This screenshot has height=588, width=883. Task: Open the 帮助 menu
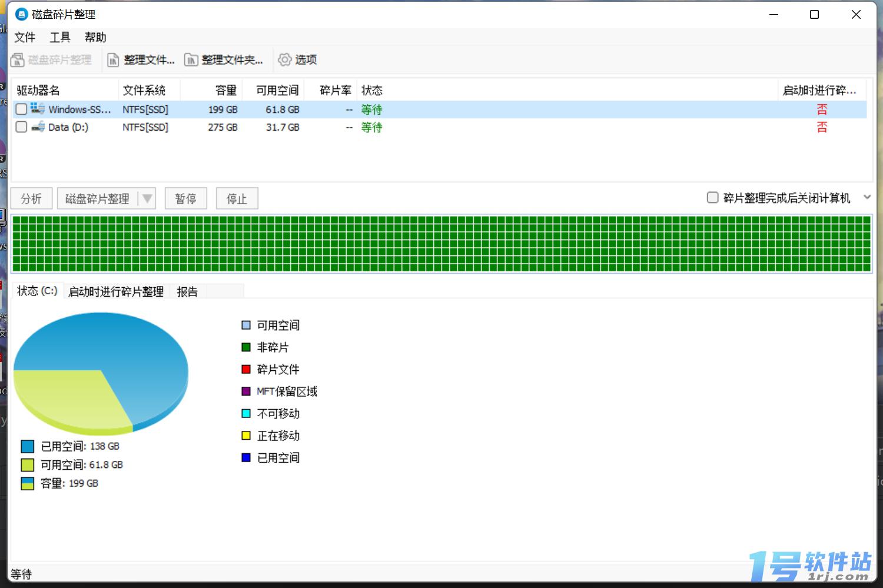click(95, 38)
